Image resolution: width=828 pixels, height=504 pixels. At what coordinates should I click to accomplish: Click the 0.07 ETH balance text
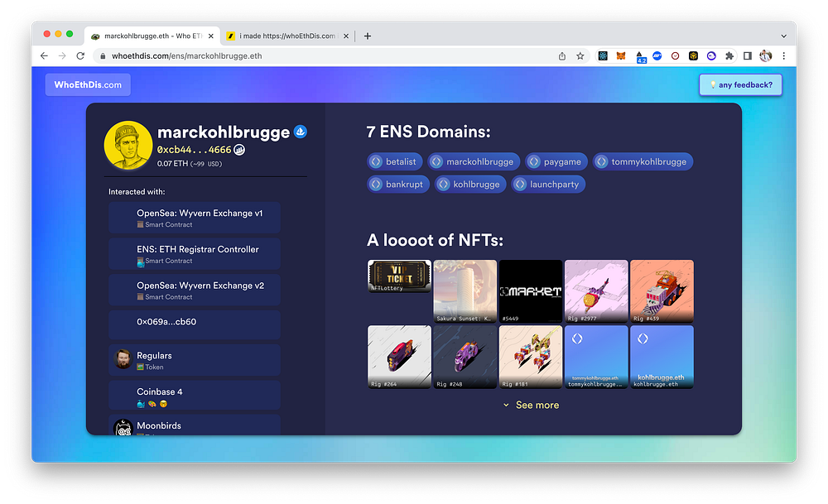pyautogui.click(x=172, y=164)
